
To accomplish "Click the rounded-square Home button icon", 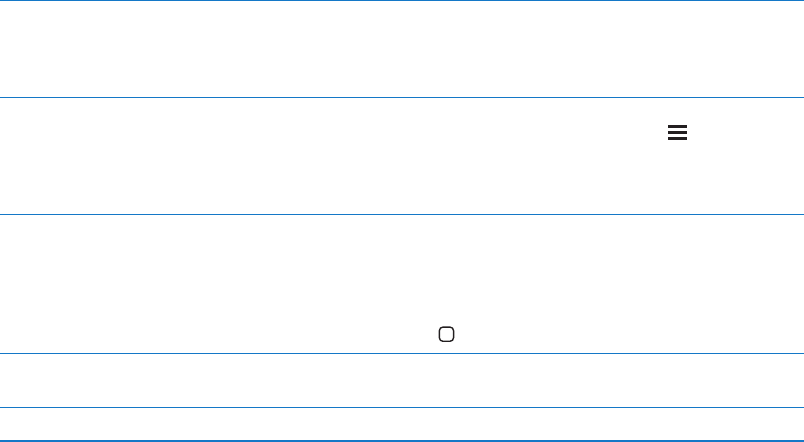I will (x=447, y=333).
